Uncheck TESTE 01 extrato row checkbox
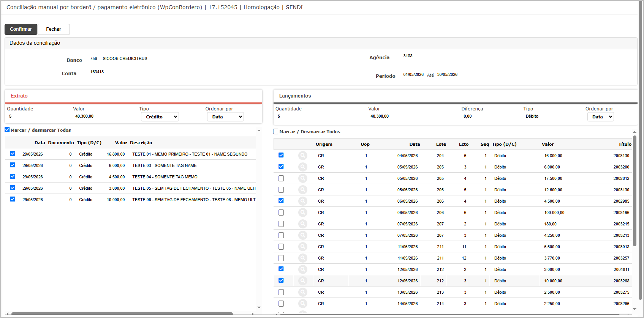Viewport: 644px width, 318px height. (13, 154)
